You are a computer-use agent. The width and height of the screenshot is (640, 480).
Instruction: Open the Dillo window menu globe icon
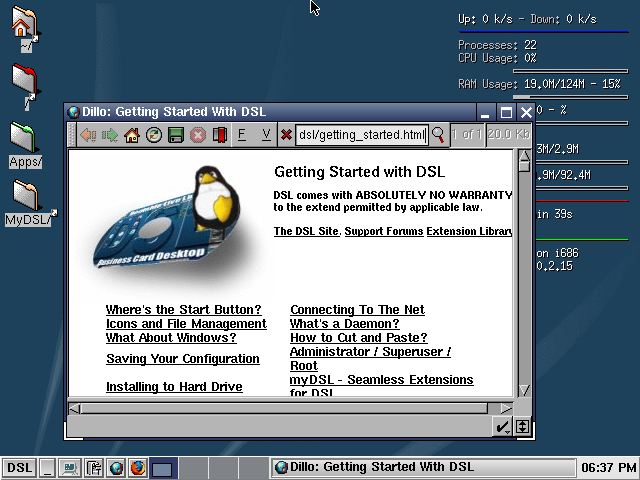(x=73, y=112)
